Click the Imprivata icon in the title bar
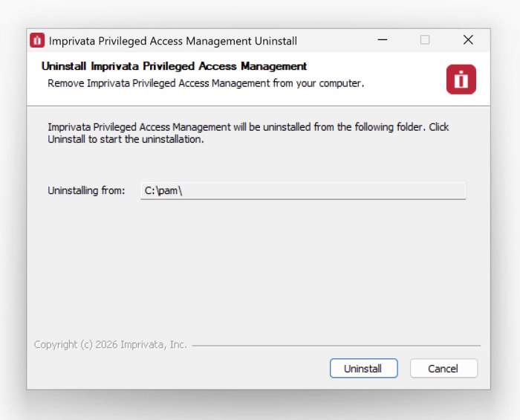The width and height of the screenshot is (520, 420). (x=37, y=40)
